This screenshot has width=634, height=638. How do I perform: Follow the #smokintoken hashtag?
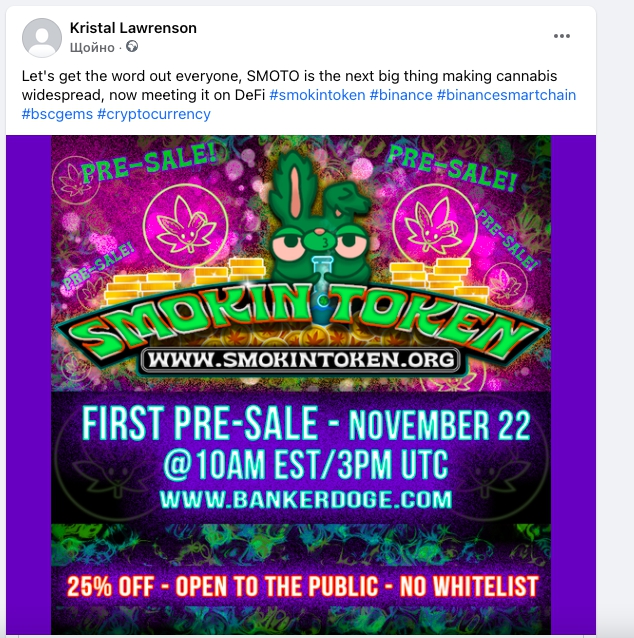pyautogui.click(x=316, y=95)
